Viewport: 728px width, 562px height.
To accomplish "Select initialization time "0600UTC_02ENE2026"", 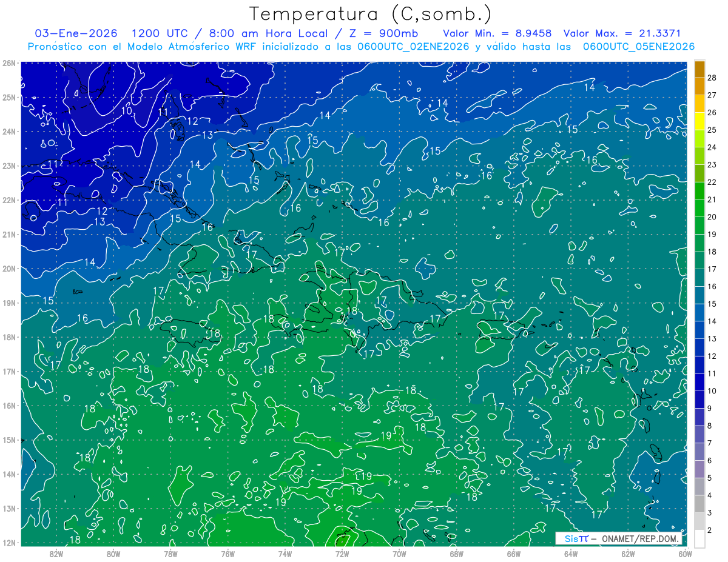I will [413, 47].
